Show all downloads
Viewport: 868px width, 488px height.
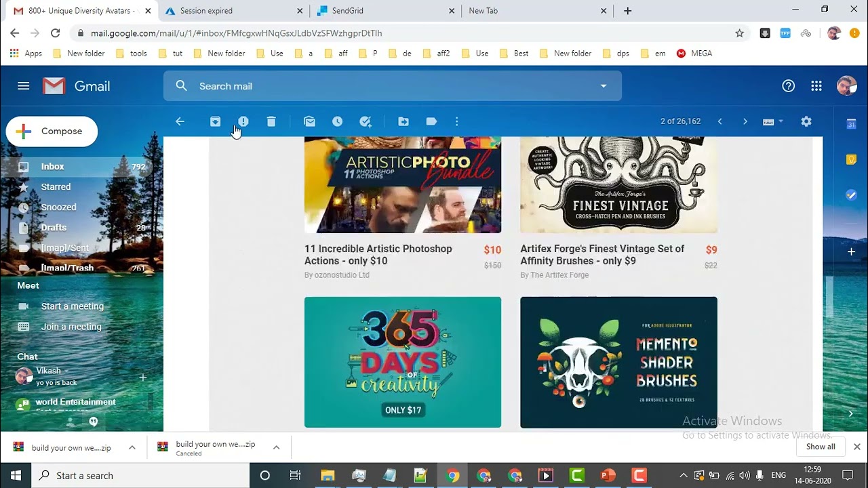pyautogui.click(x=821, y=447)
